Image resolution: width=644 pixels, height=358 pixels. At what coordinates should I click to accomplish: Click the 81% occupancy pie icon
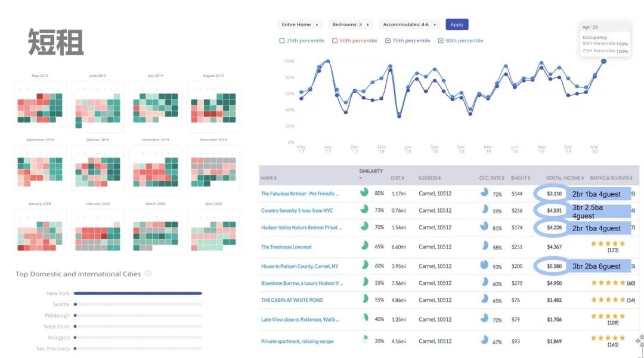484,226
